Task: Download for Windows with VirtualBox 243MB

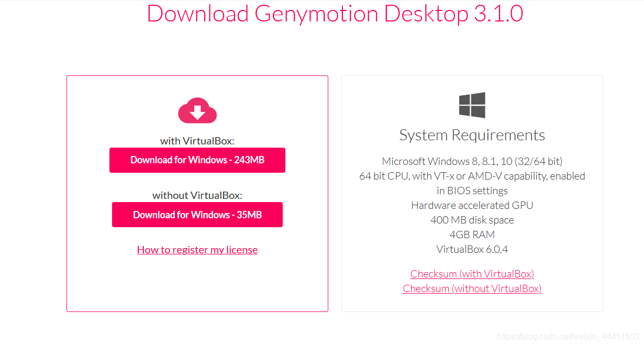Action: (x=197, y=160)
